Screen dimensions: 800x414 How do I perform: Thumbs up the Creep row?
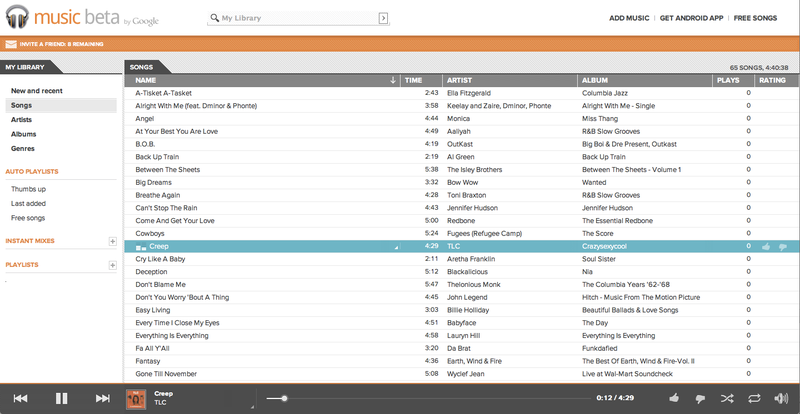(766, 247)
